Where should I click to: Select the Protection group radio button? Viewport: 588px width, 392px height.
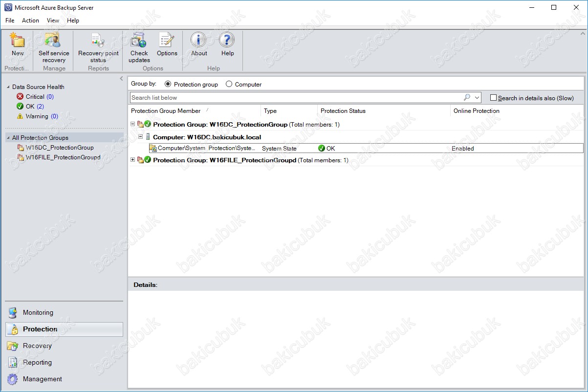point(168,84)
